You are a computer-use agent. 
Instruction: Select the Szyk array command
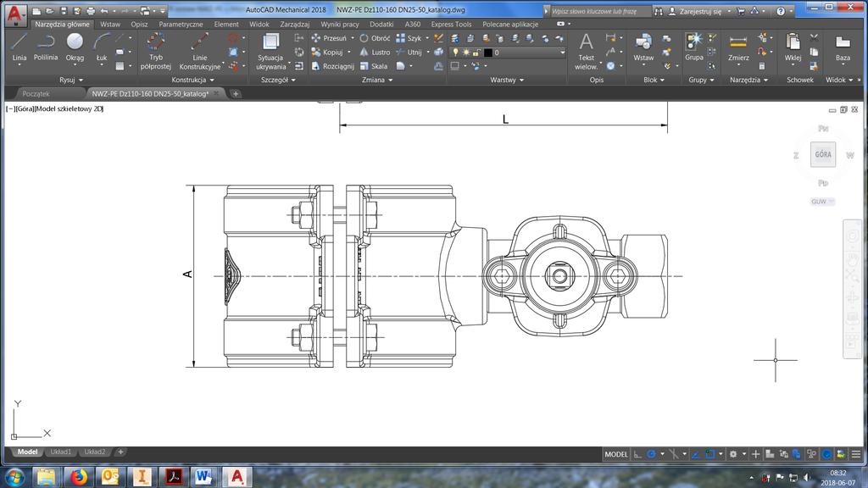pyautogui.click(x=409, y=38)
